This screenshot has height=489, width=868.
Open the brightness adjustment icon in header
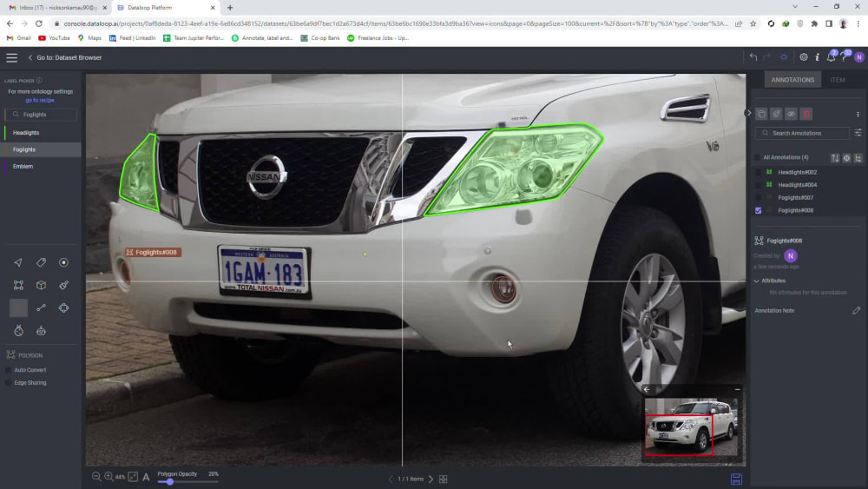pos(784,57)
